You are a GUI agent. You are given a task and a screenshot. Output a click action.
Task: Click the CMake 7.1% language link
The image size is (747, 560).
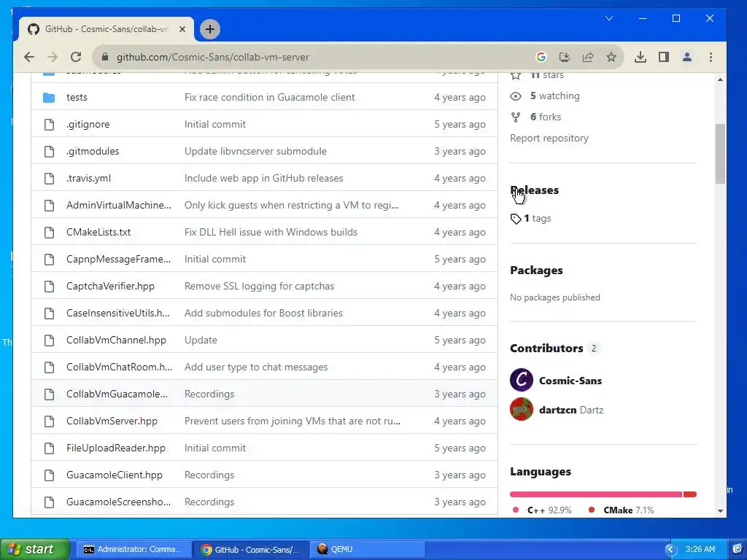coord(629,510)
